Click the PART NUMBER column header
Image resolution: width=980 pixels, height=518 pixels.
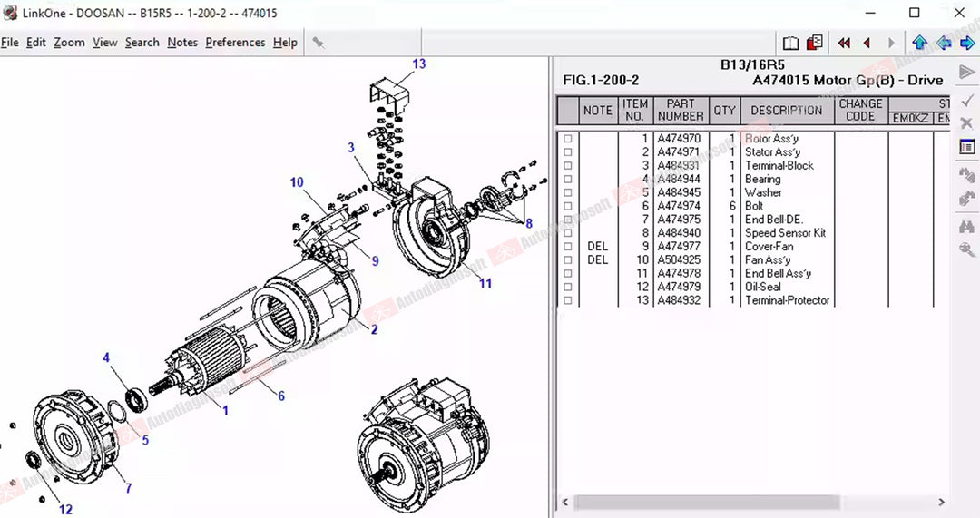click(x=680, y=110)
